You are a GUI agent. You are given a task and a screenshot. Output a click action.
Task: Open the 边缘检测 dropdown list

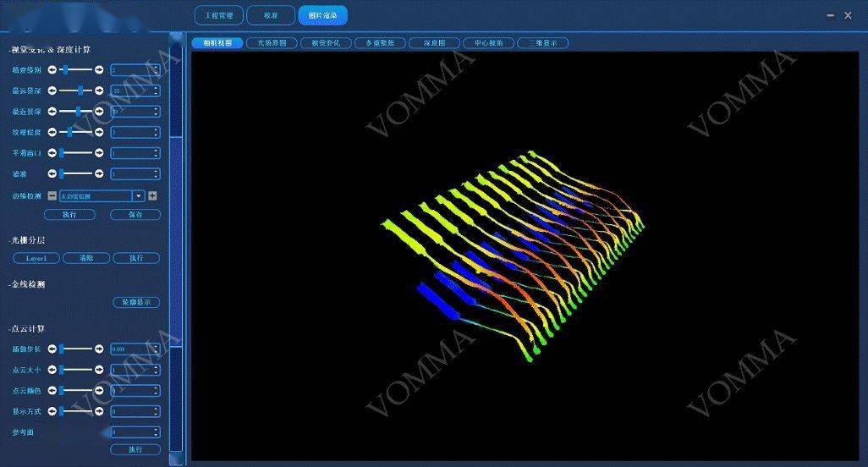click(x=137, y=195)
